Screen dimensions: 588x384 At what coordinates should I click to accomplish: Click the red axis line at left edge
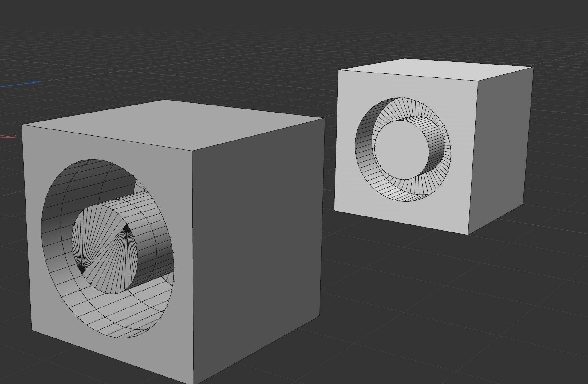8,137
